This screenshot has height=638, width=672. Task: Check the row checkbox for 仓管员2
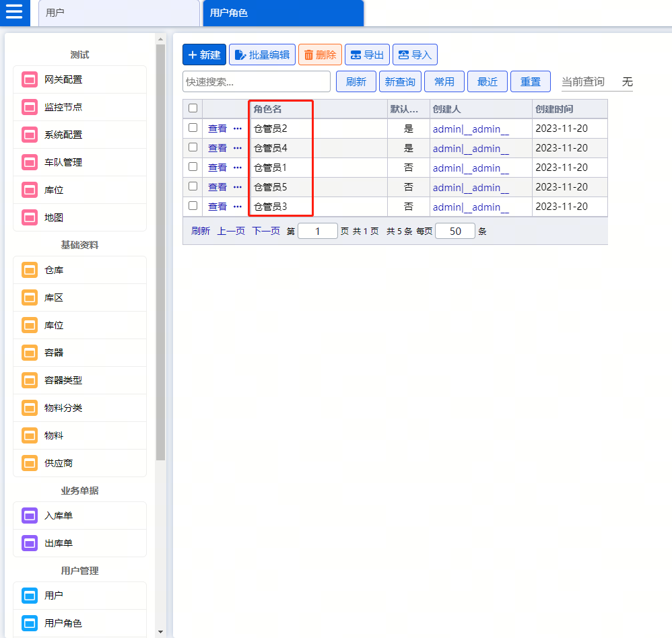click(x=193, y=128)
